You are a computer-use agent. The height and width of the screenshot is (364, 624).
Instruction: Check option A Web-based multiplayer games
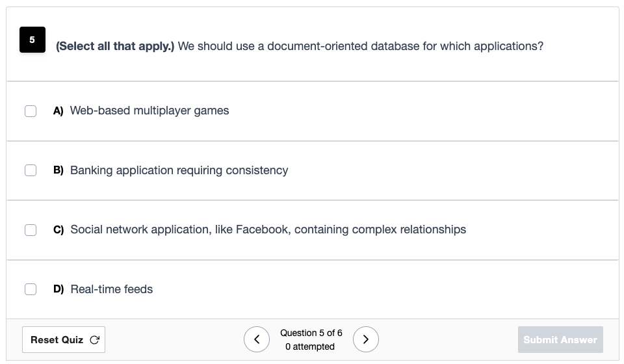click(31, 111)
